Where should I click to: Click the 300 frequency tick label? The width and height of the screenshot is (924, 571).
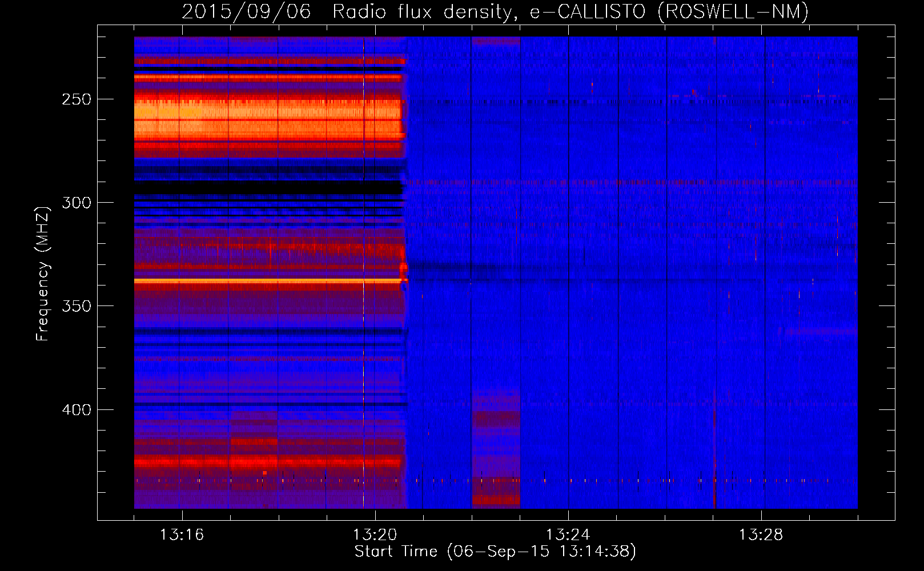(77, 203)
